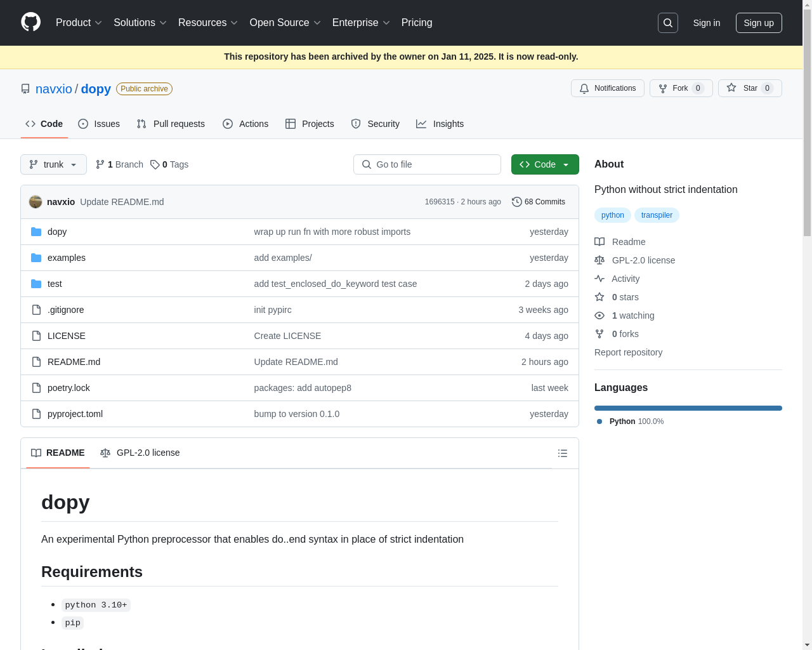
Task: Expand the Product menu
Action: (79, 23)
